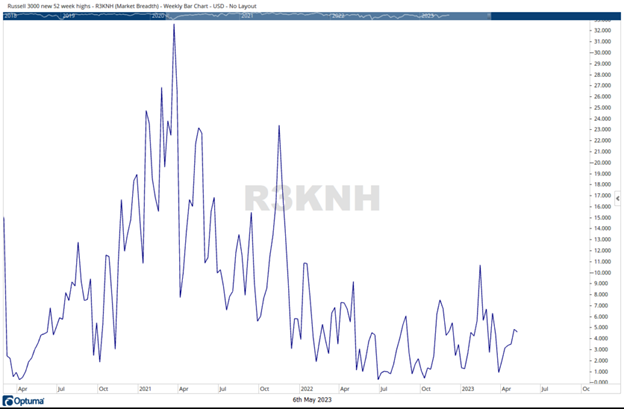
Task: Select the 20.000 label on the price axis
Action: pos(602,163)
